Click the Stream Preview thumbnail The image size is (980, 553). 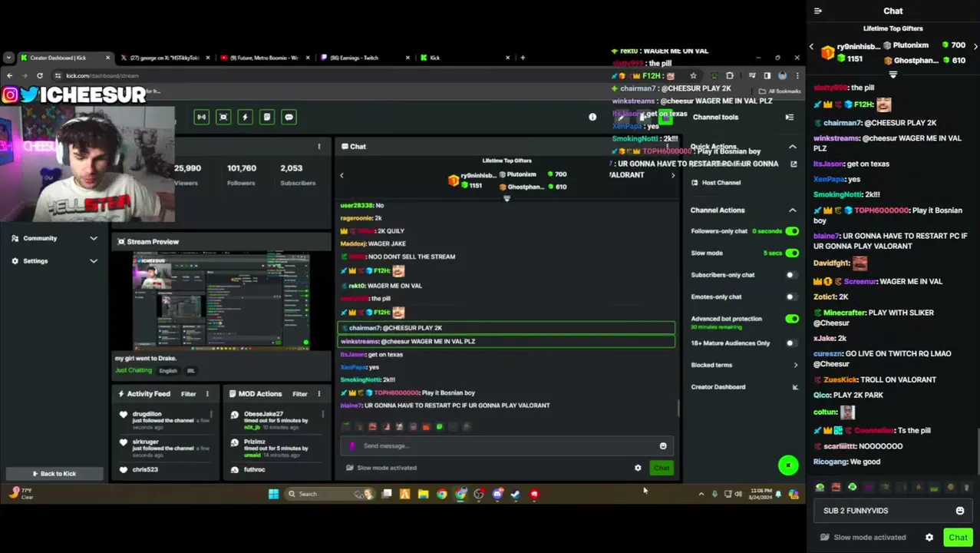[221, 301]
